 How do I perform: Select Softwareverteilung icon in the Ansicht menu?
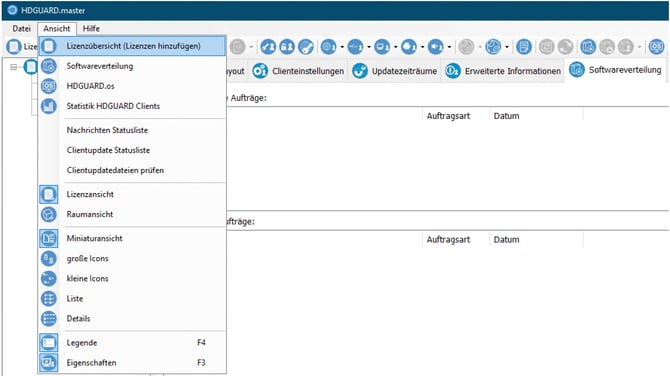[x=49, y=66]
